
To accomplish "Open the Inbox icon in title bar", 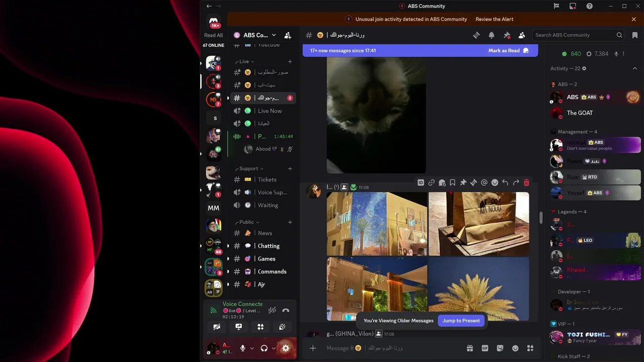I will [573, 6].
